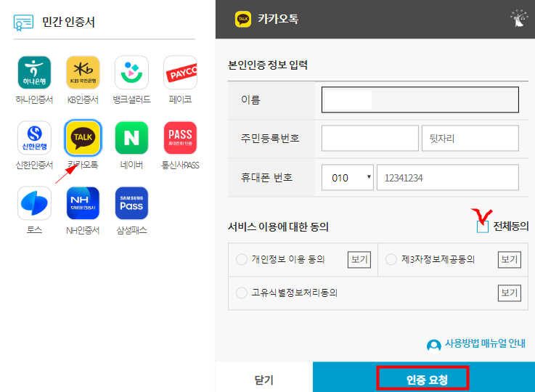Click the 이름 label text
The width and height of the screenshot is (535, 392).
(250, 99)
